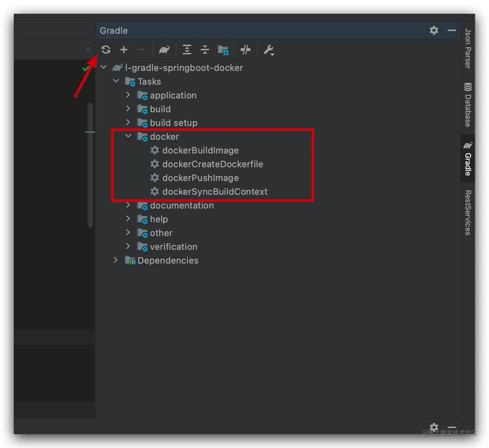Open the RestServices side tab
The height and width of the screenshot is (448, 489).
tap(468, 213)
